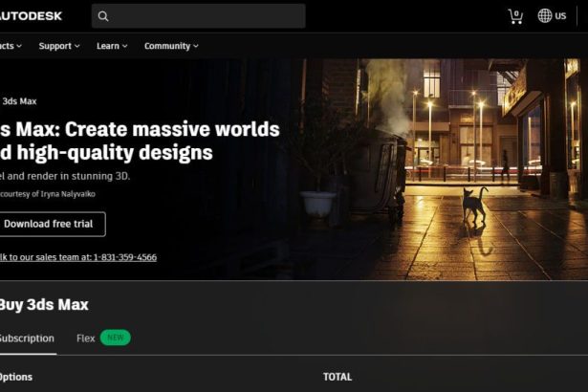The height and width of the screenshot is (392, 588).
Task: Click the sales team phone link
Action: 78,257
